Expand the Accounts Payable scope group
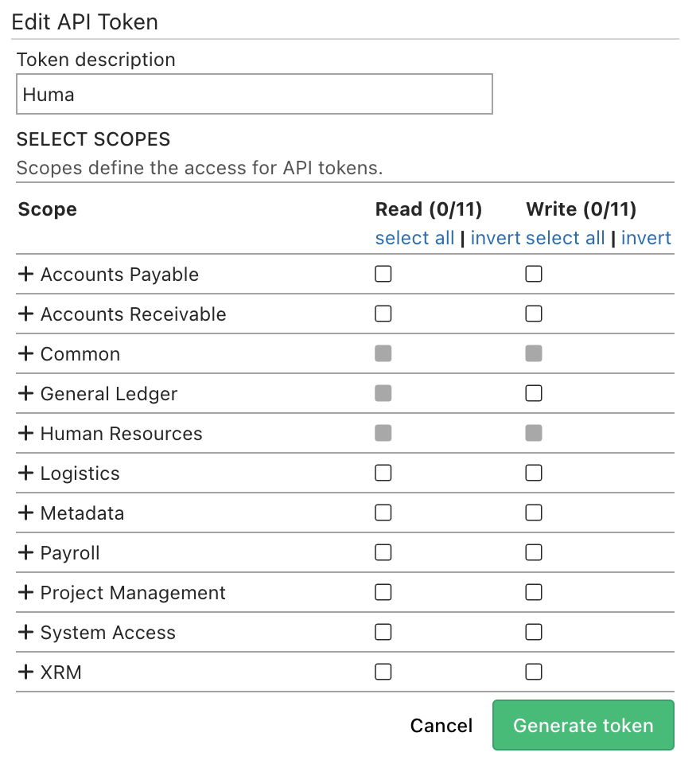Image resolution: width=700 pixels, height=764 pixels. [25, 274]
